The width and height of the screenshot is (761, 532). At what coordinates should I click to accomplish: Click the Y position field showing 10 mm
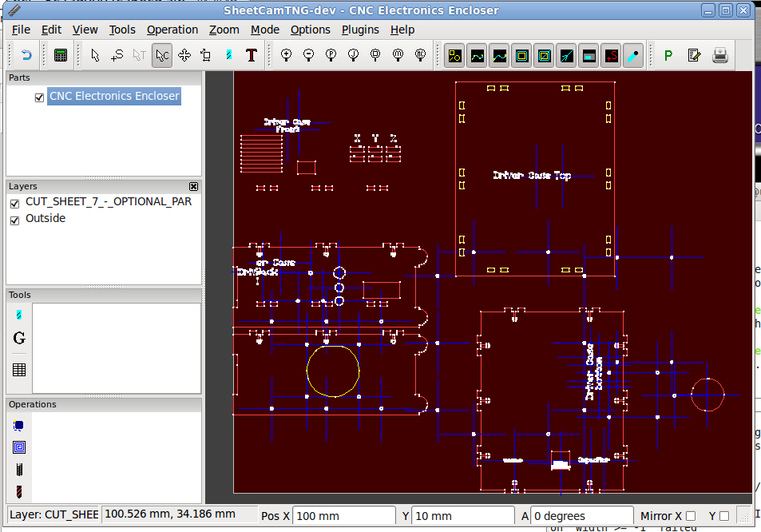pos(463,515)
